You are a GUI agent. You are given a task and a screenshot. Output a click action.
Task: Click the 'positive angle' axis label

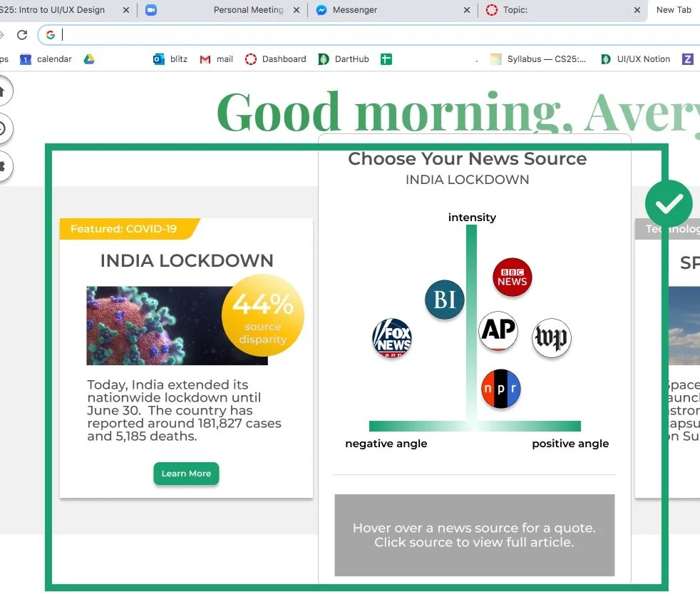click(x=570, y=444)
